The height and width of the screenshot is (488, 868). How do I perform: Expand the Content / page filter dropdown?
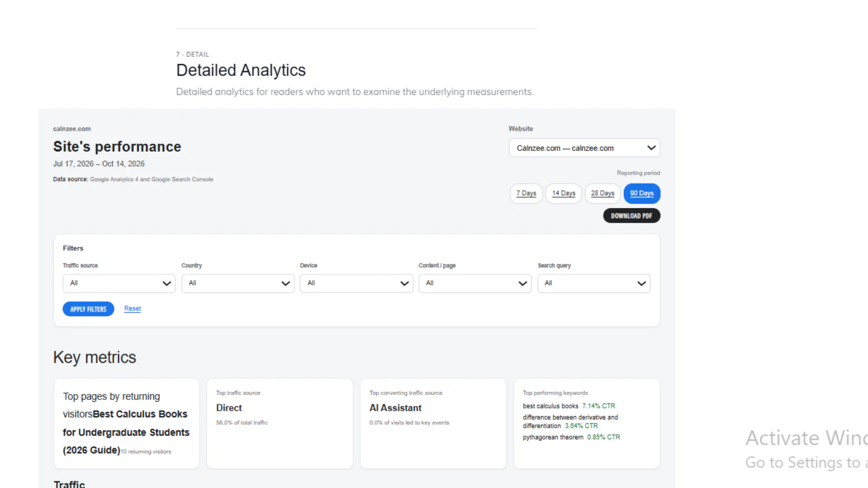(475, 283)
